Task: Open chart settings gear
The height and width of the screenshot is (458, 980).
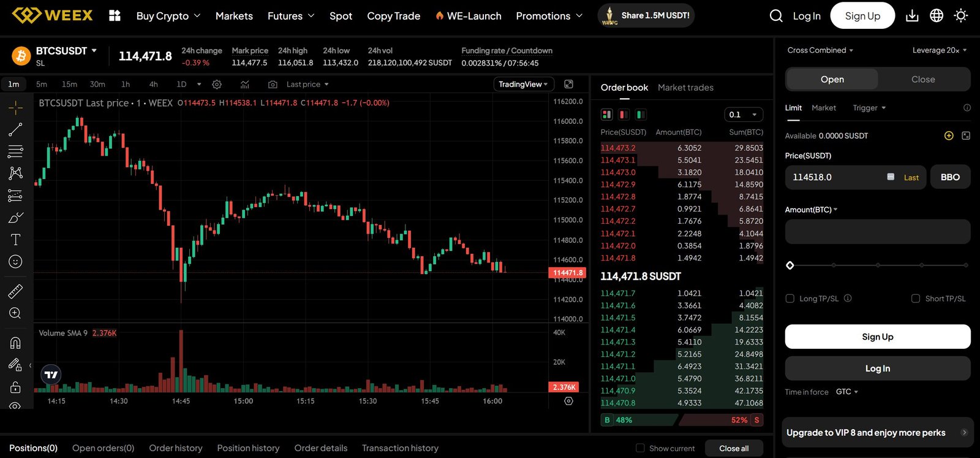Action: pyautogui.click(x=217, y=85)
